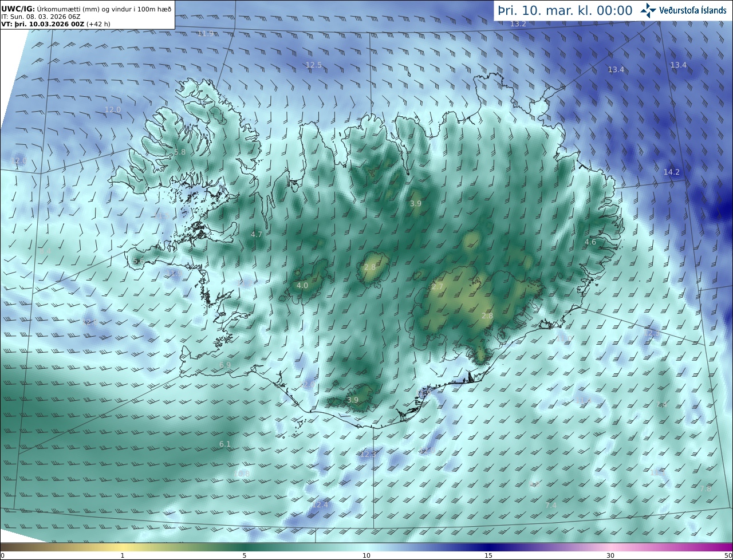Click the 5.6 value label on Snæfellsnes peninsula
The width and height of the screenshot is (733, 560).
139,261
